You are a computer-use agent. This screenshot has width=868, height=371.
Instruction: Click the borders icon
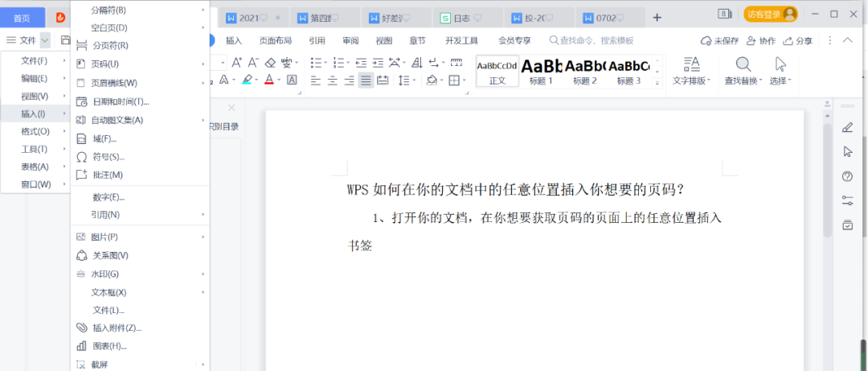pyautogui.click(x=453, y=80)
